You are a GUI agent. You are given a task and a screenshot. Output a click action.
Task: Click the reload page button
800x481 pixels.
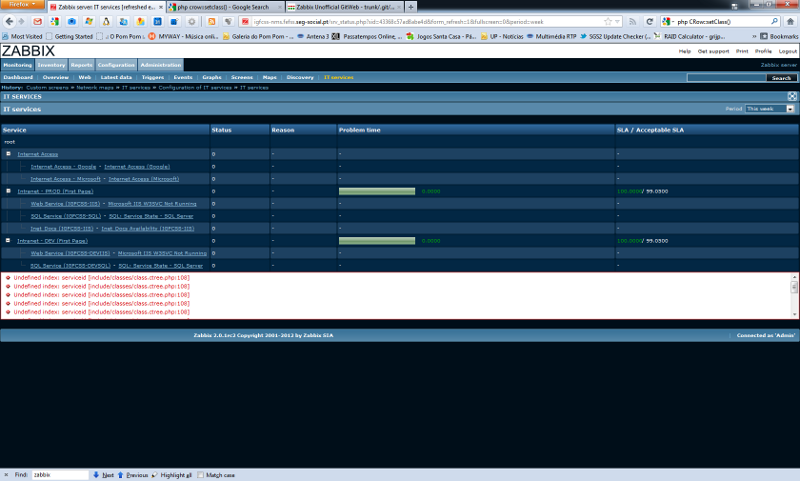tap(649, 21)
